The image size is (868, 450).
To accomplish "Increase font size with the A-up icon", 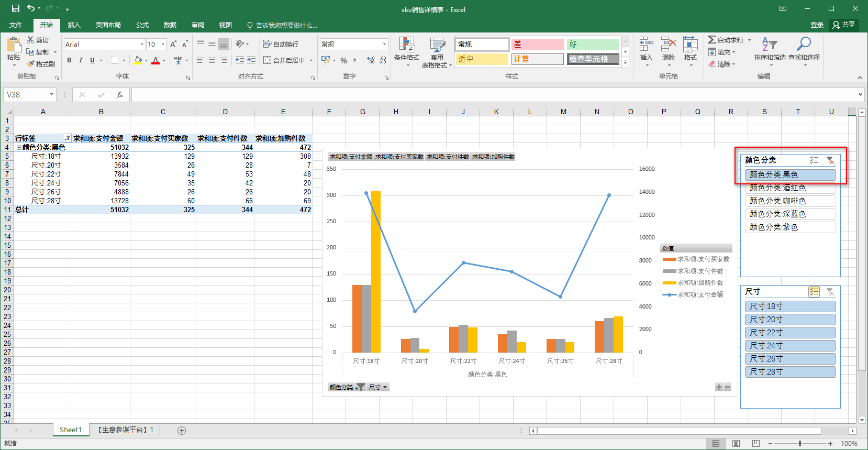I will [x=173, y=45].
